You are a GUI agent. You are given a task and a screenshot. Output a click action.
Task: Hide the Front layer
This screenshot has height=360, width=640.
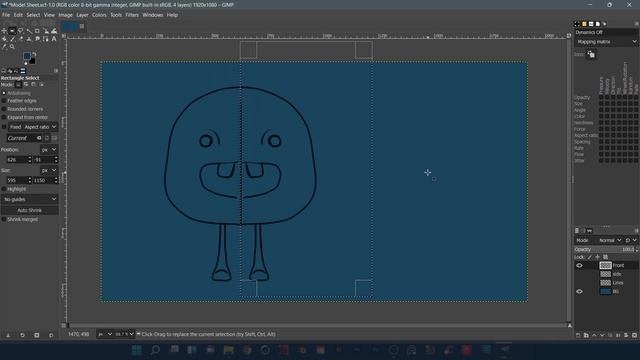[579, 265]
